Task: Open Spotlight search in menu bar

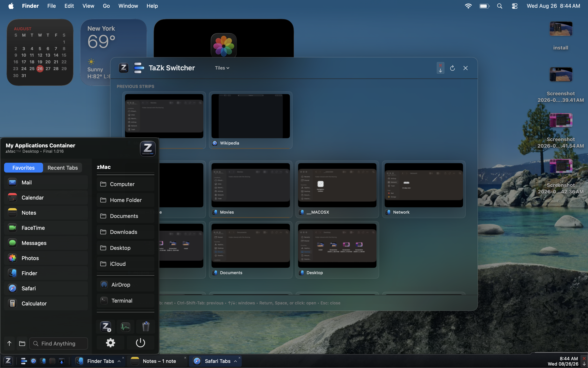Action: [500, 6]
